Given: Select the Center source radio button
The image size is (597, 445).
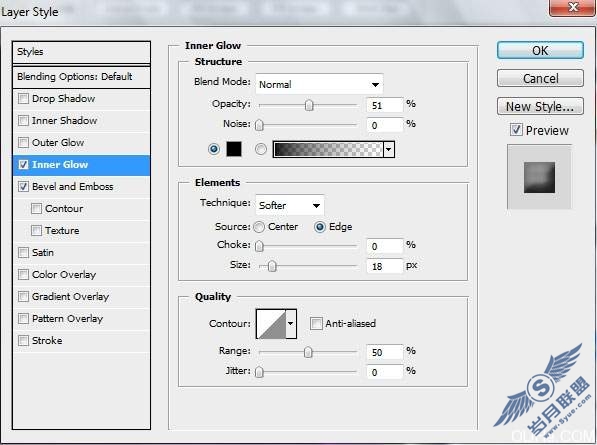Looking at the screenshot, I should [259, 227].
